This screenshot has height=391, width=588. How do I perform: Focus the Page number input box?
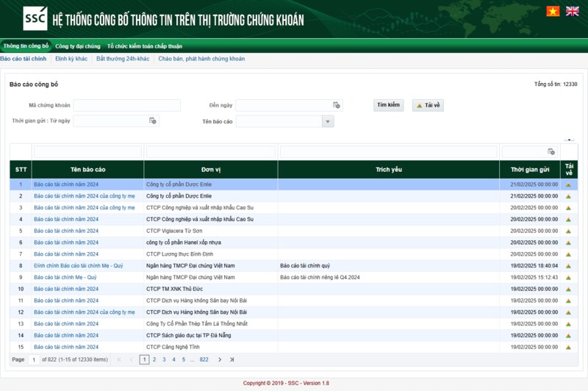[x=34, y=360]
